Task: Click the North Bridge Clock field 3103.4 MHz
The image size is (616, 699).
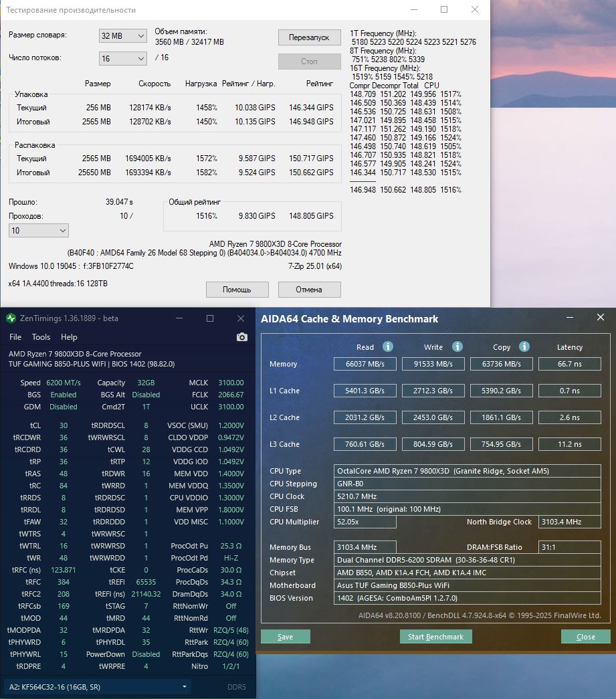Action: (x=570, y=522)
